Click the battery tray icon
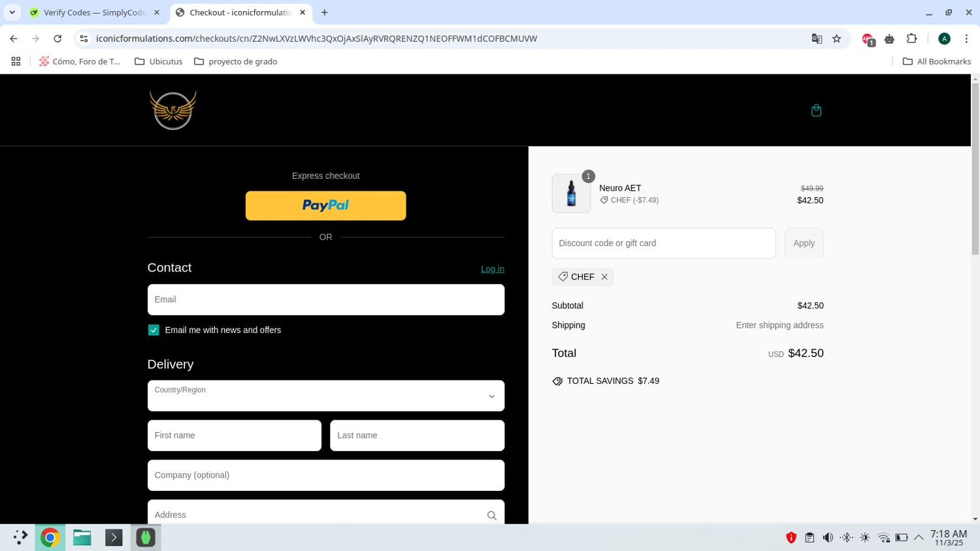This screenshot has width=980, height=551. pyautogui.click(x=902, y=538)
